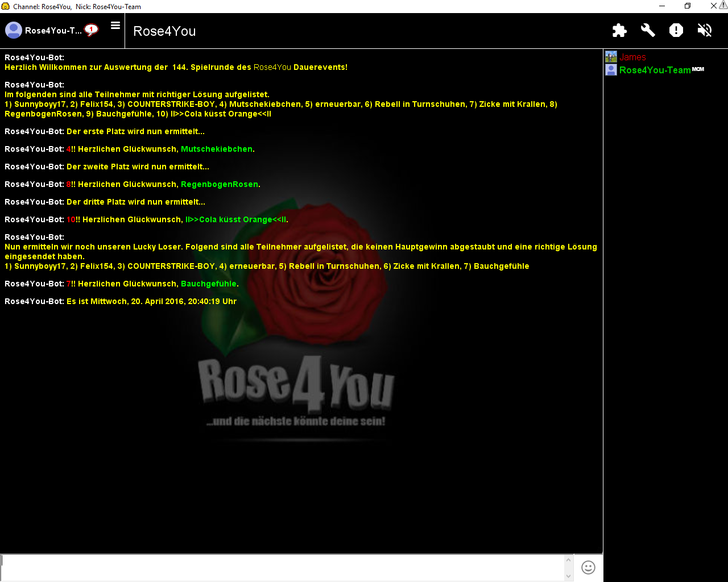Click the green name RegenbogenRosen in chat

[220, 184]
